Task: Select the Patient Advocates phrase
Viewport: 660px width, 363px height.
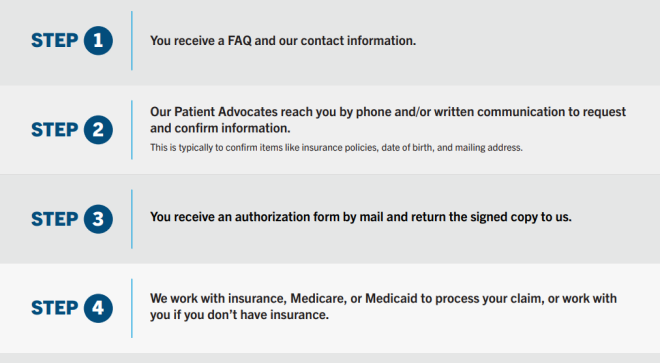Action: (x=226, y=112)
